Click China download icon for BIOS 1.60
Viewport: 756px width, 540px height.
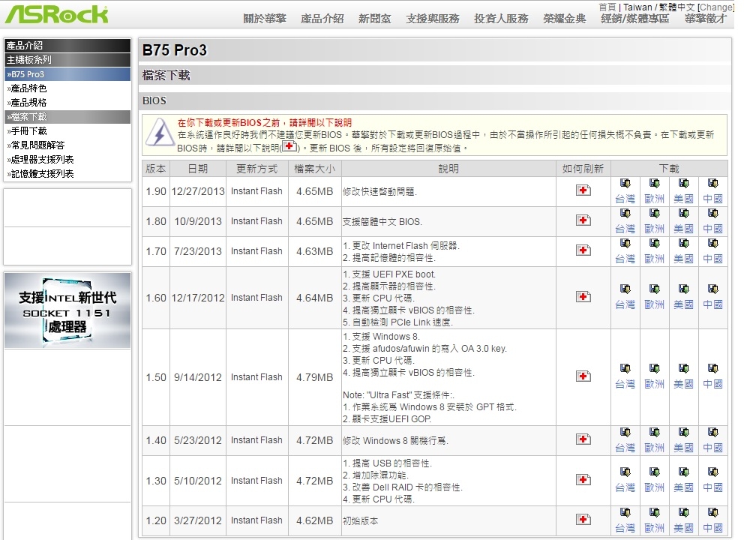point(712,289)
